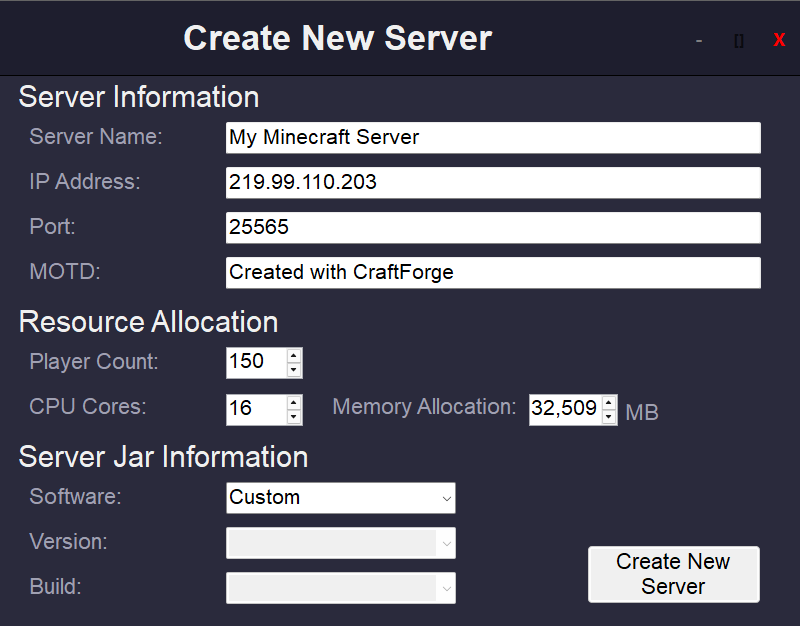Click the Memory Allocation label

(424, 407)
